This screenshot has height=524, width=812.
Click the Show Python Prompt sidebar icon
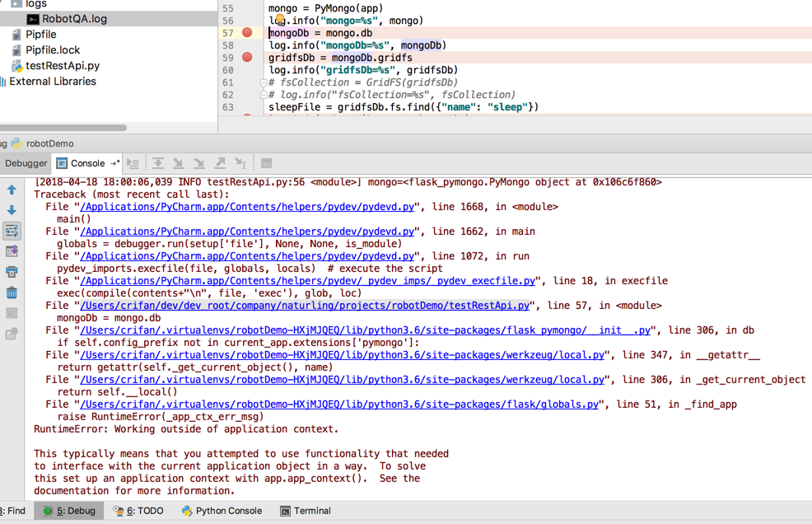pos(12,313)
